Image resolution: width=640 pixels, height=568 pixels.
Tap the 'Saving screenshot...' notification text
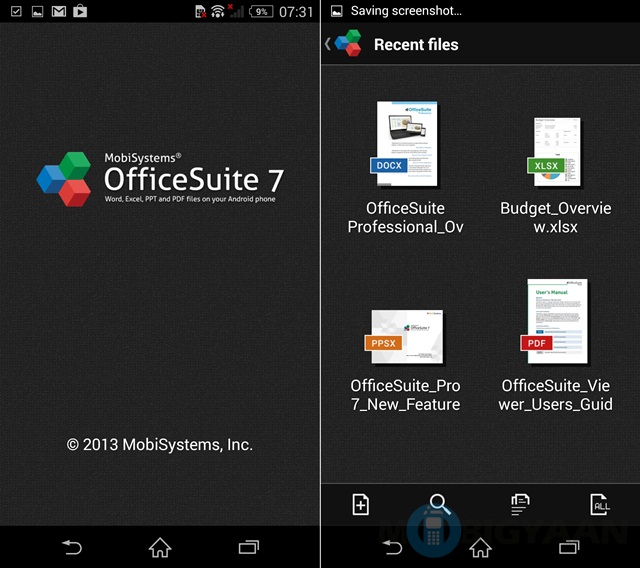pyautogui.click(x=406, y=11)
